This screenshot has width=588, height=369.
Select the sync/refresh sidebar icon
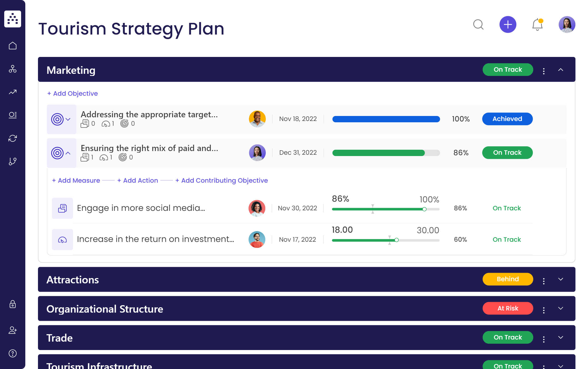[x=13, y=138]
